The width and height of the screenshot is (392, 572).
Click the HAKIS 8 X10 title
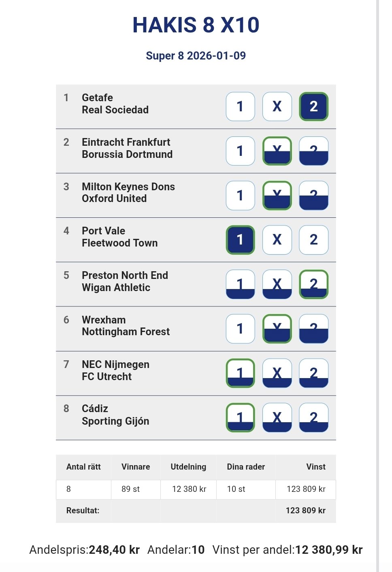pyautogui.click(x=196, y=25)
